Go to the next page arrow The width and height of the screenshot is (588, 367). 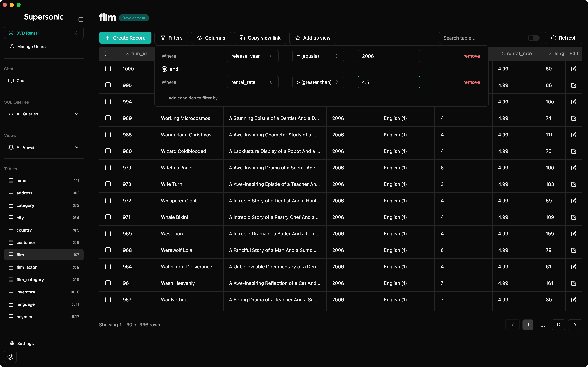coord(575,325)
